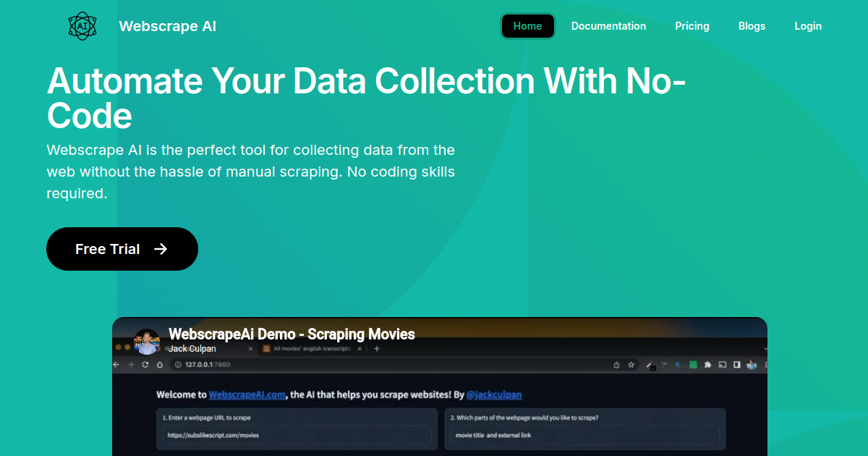Open the Documentation page
The image size is (868, 456).
(608, 26)
